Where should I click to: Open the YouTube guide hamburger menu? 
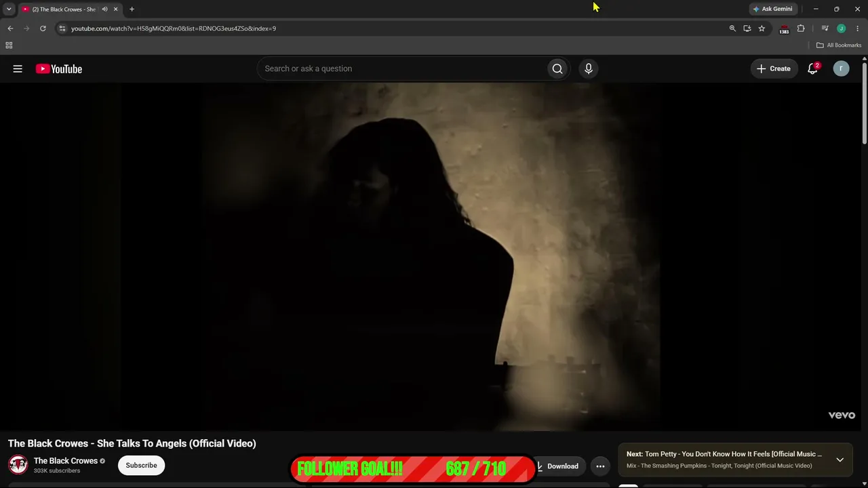18,68
